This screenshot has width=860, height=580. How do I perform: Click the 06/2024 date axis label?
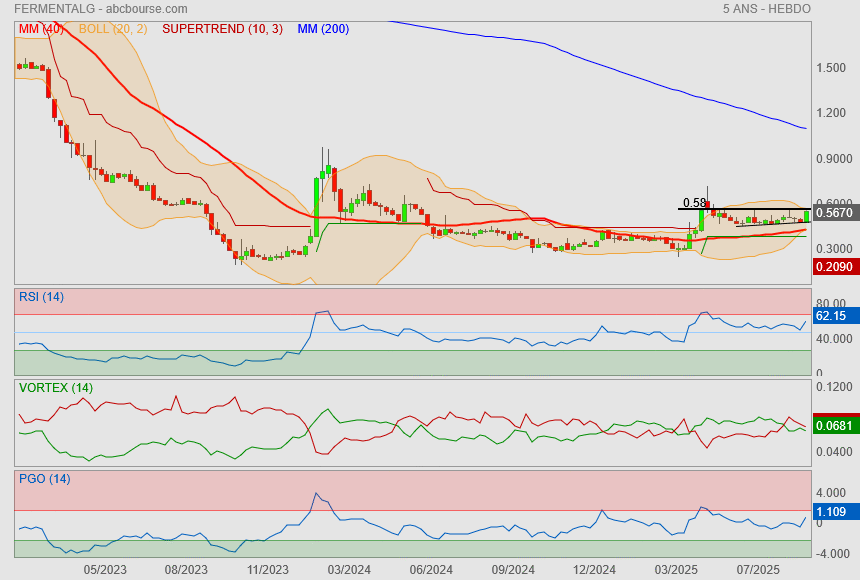(x=431, y=570)
